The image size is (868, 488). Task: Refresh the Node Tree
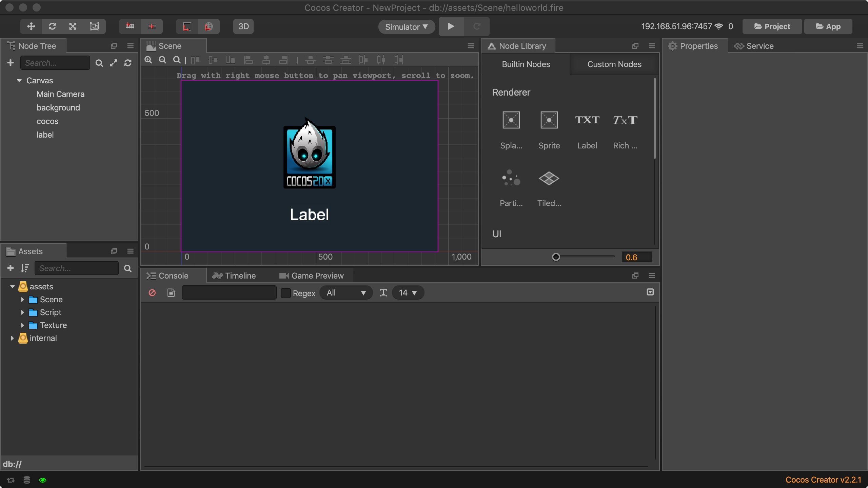(x=128, y=63)
